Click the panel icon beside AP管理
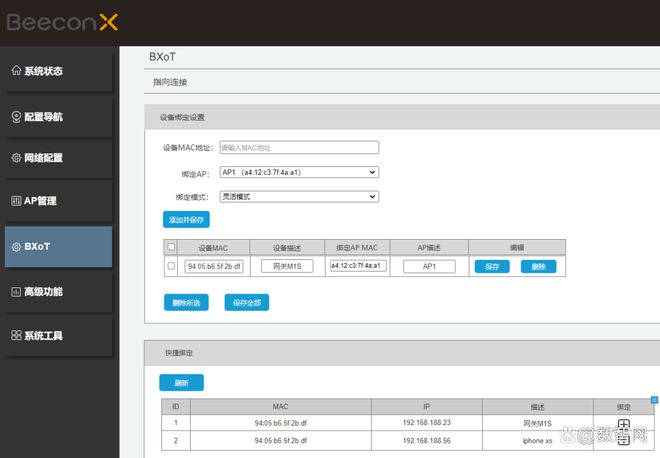660x458 pixels. click(x=16, y=201)
